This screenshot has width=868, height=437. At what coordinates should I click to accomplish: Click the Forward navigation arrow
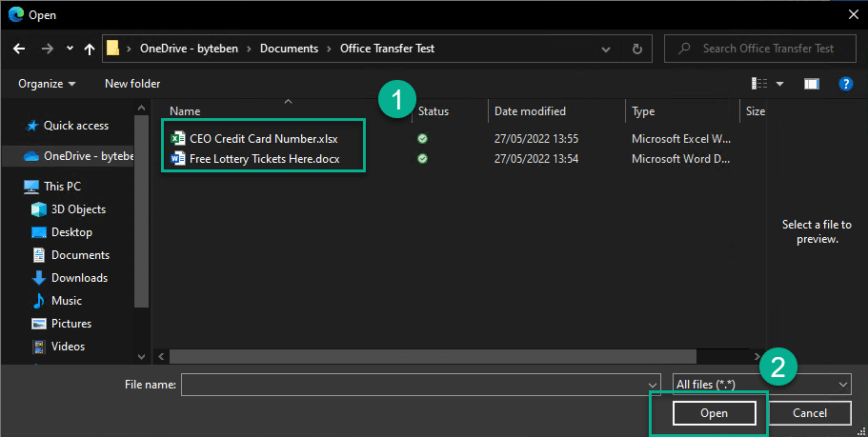pos(48,49)
